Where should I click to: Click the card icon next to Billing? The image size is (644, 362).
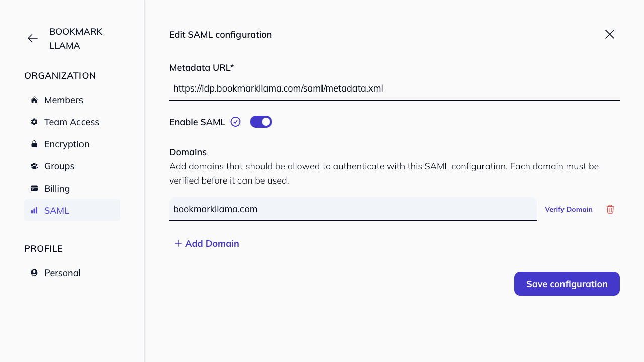click(34, 188)
